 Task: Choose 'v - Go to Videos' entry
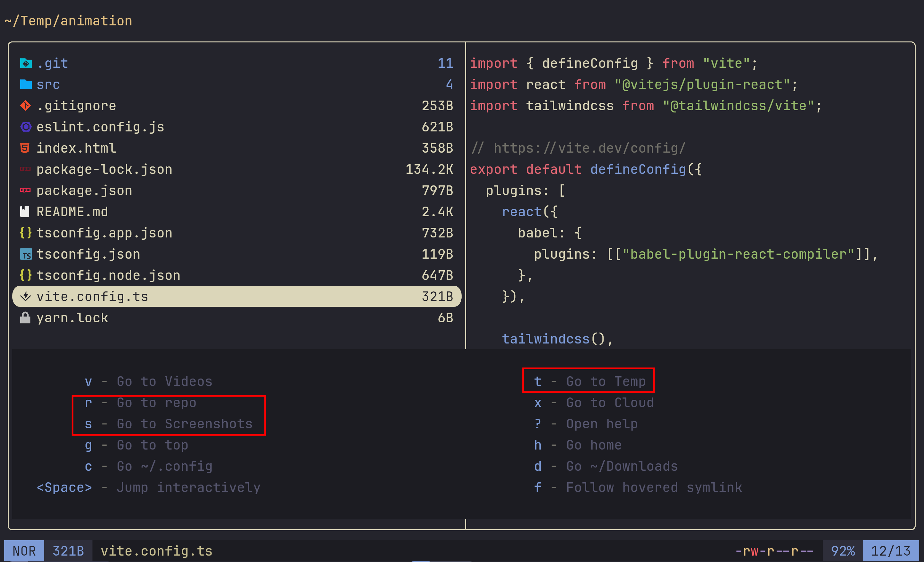149,381
